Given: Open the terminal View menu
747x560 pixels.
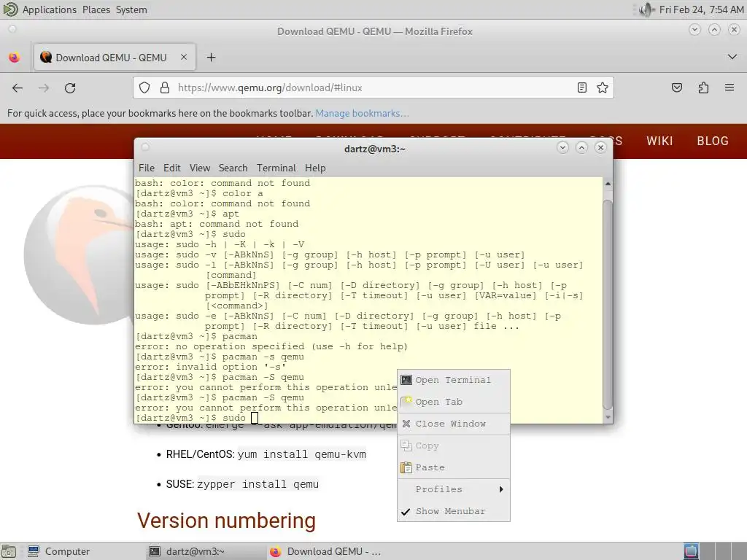Looking at the screenshot, I should coord(200,168).
